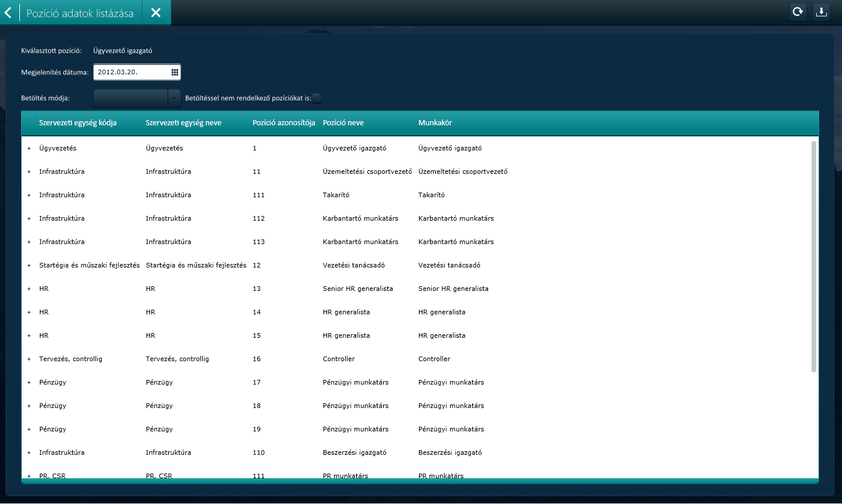Expand the Üzemeltetési csoportvezető row
Screen dimensions: 842x504
[29, 172]
